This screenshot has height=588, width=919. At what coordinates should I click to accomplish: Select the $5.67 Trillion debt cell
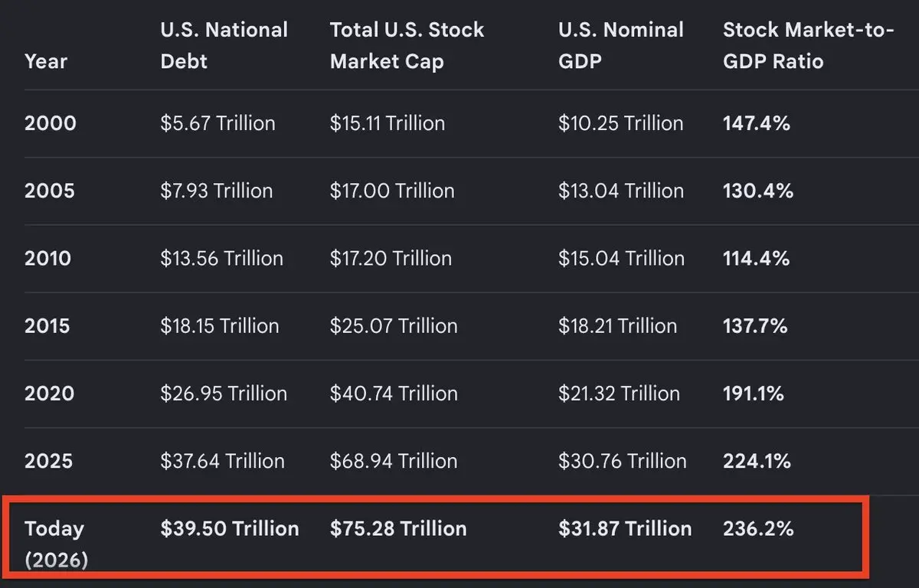[217, 124]
